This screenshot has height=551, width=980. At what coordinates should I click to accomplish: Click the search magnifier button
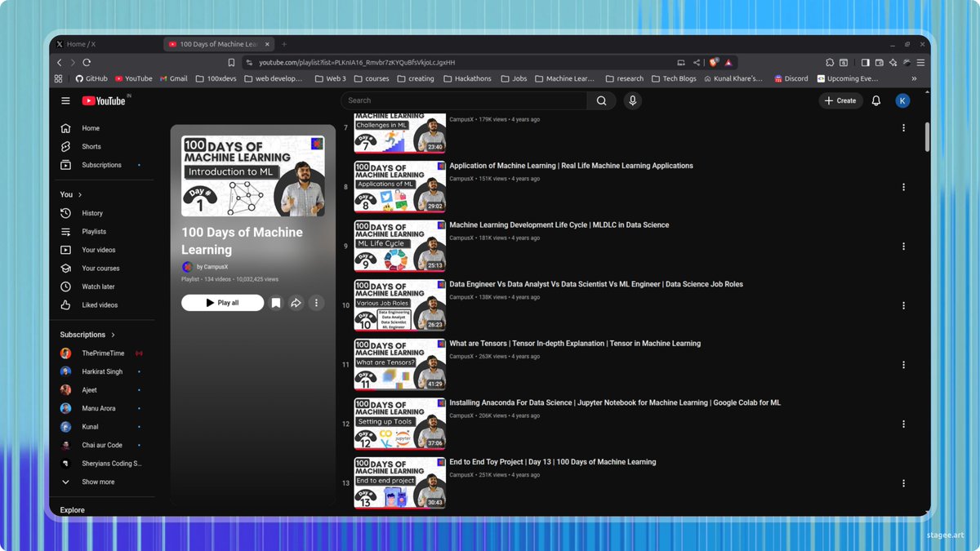pos(601,100)
